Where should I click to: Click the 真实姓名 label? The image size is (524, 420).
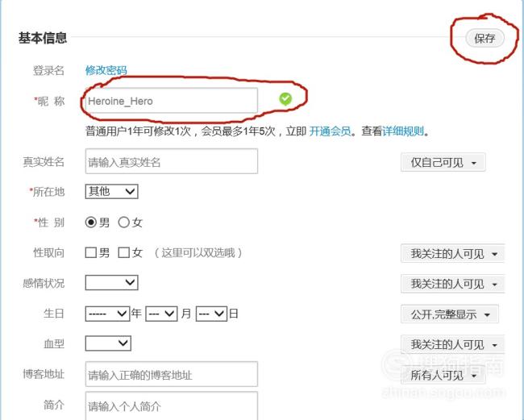(44, 162)
